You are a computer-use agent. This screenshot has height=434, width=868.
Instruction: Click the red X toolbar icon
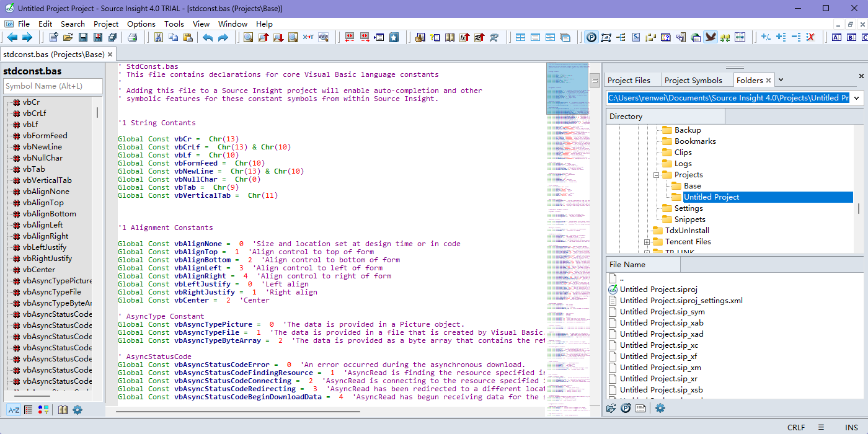click(810, 38)
